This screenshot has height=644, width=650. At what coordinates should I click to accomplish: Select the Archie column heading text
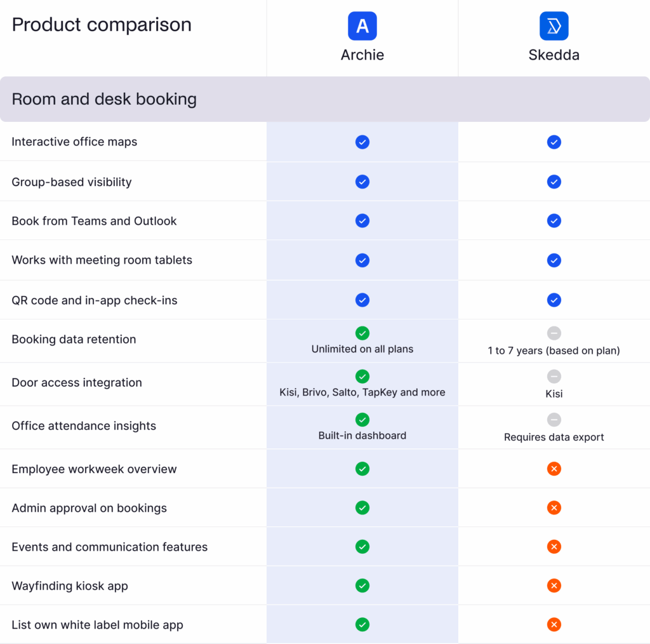[362, 55]
